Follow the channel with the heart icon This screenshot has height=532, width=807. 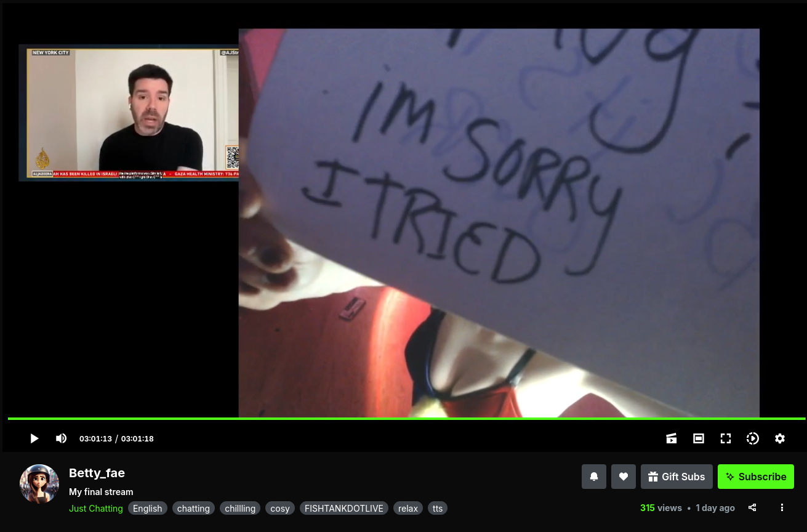624,477
